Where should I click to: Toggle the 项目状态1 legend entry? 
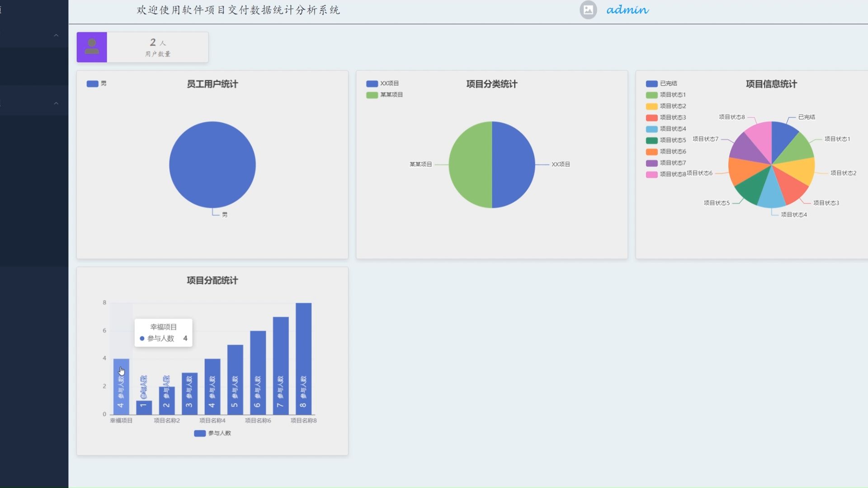tap(666, 95)
